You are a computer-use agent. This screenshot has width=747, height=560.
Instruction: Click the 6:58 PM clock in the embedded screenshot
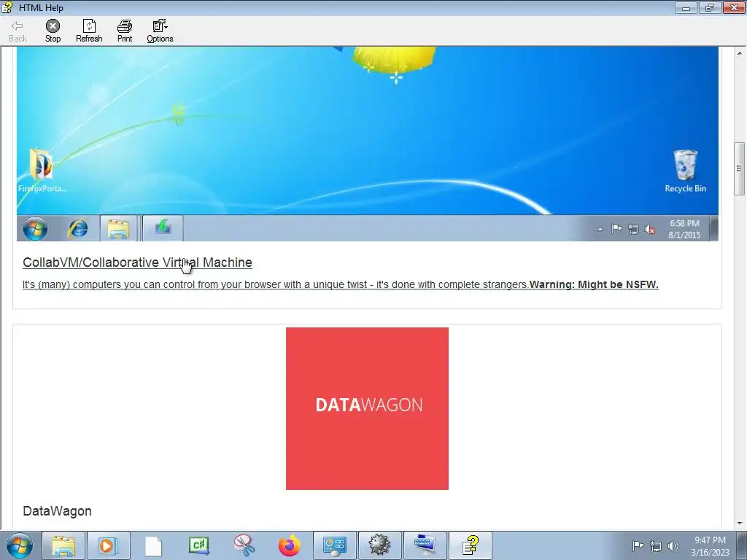tap(684, 229)
